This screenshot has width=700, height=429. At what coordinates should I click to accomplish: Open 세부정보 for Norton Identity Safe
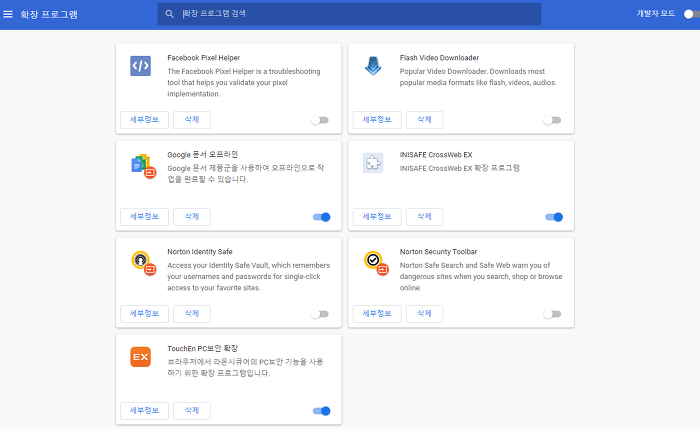tap(144, 313)
